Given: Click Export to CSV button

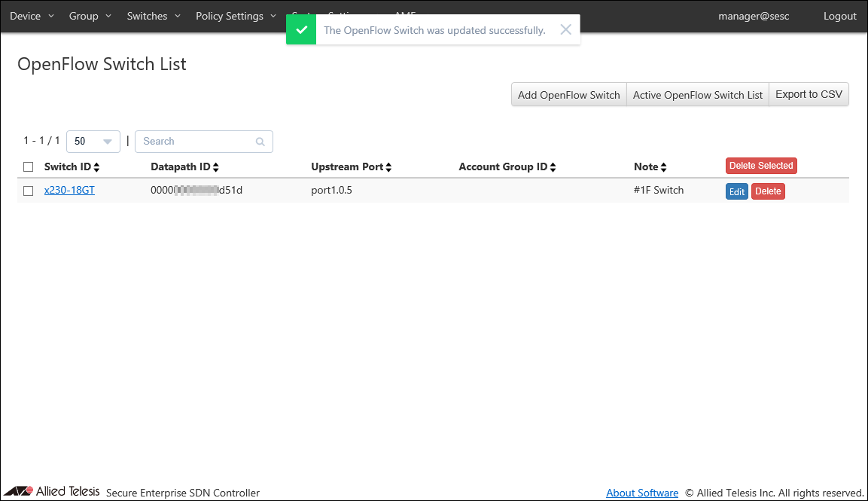Looking at the screenshot, I should pyautogui.click(x=809, y=94).
